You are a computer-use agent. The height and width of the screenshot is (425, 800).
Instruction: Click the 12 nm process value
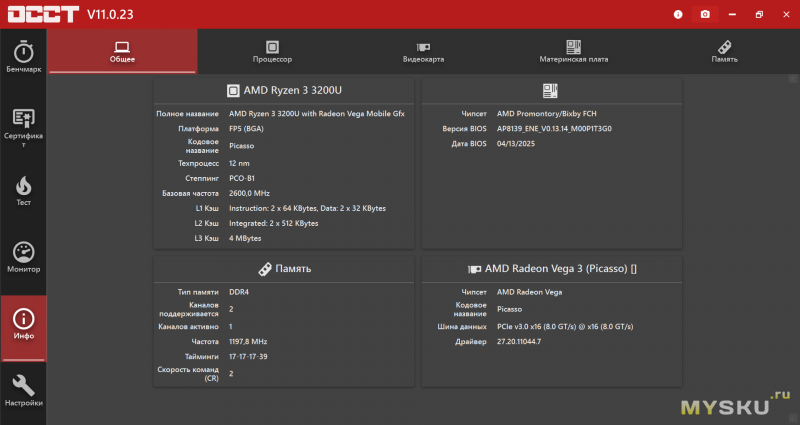tap(239, 163)
